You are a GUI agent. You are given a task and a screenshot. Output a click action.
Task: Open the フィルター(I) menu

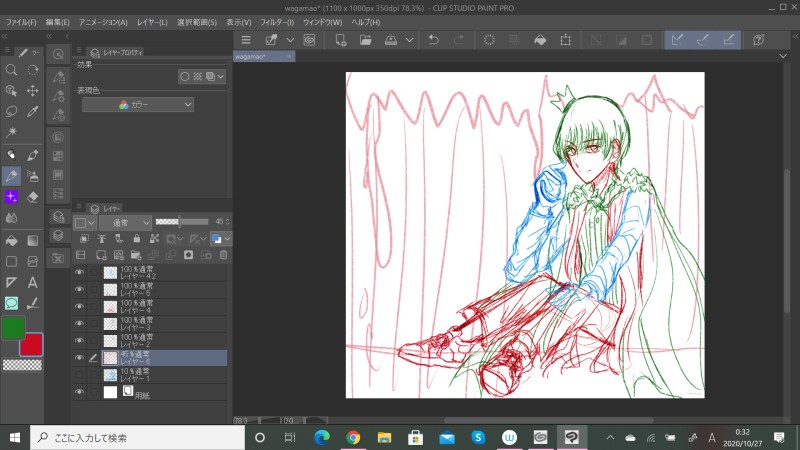coord(276,22)
